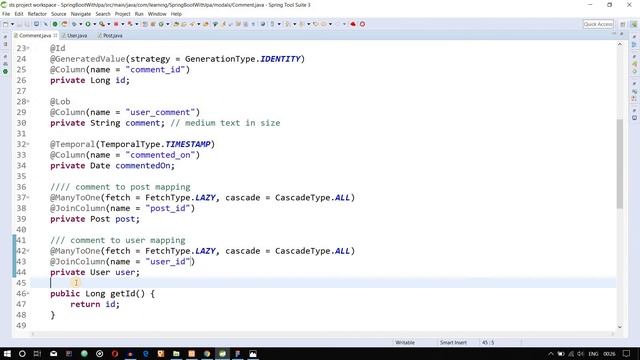Click the "Smart Insert" status bar entry
This screenshot has height=360, width=640.
(x=453, y=342)
